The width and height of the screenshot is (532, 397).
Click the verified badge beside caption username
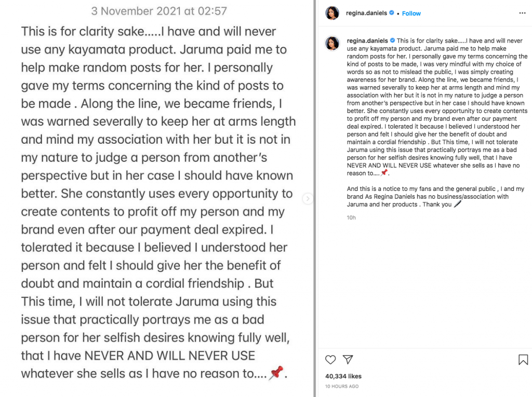pyautogui.click(x=393, y=40)
